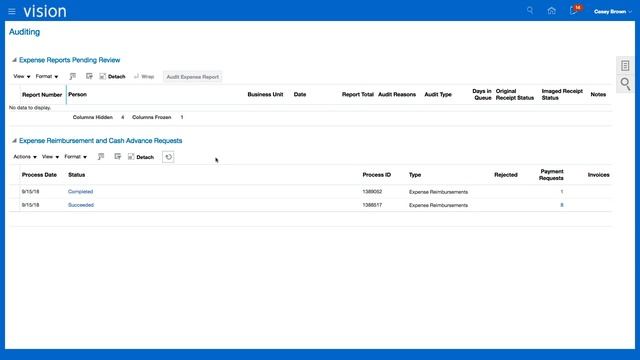Click the Business Unit column header
640x360 pixels.
pyautogui.click(x=265, y=94)
